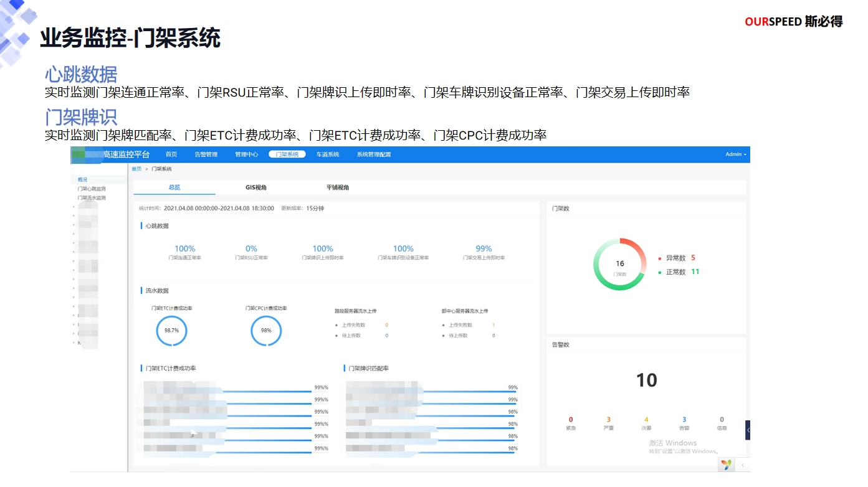Select 门架流水监测 in the sidebar

(92, 198)
